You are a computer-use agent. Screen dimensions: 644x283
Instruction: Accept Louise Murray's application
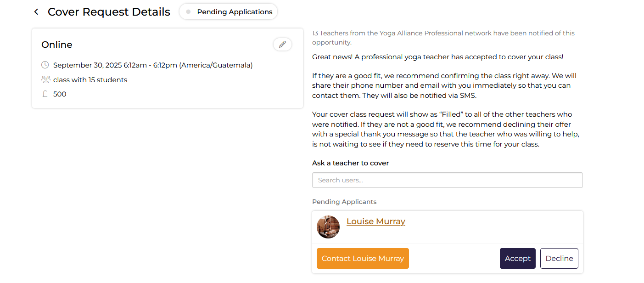click(518, 258)
